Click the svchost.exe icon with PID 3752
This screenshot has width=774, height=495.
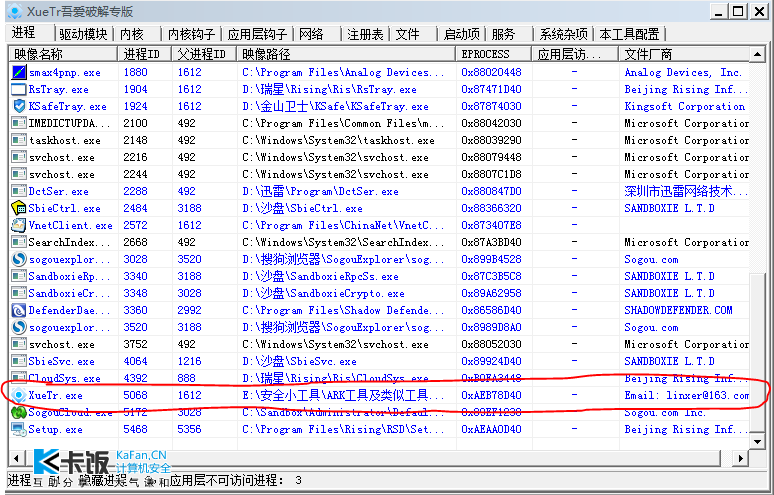coord(19,344)
